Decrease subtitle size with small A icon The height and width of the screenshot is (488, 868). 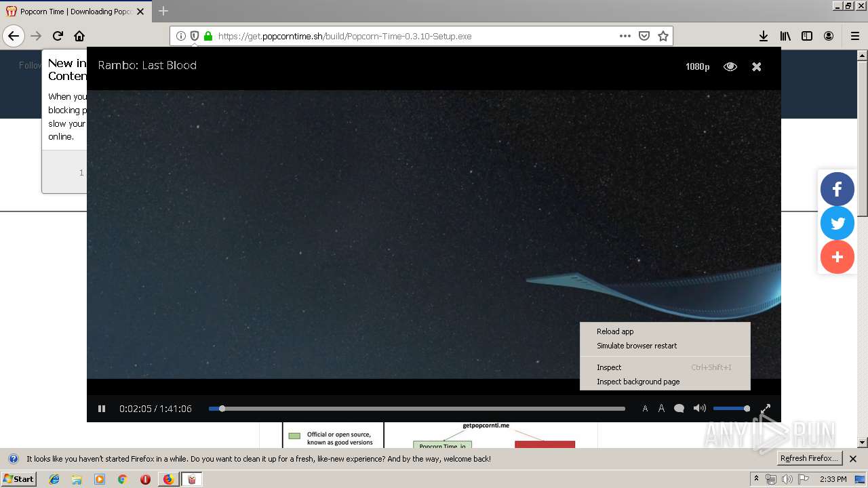click(x=645, y=409)
